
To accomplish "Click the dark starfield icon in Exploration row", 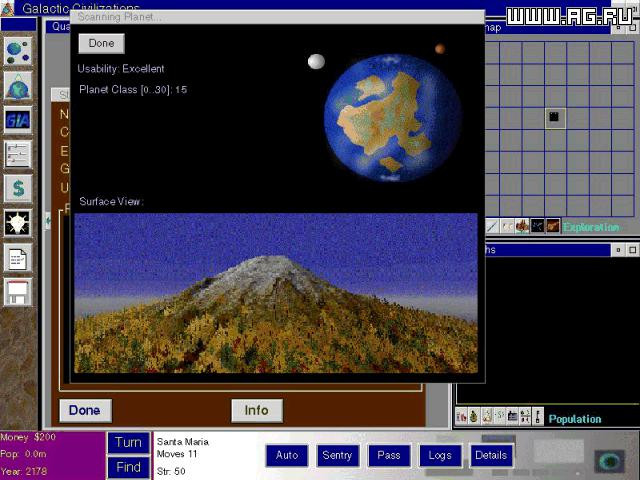I will pyautogui.click(x=537, y=226).
